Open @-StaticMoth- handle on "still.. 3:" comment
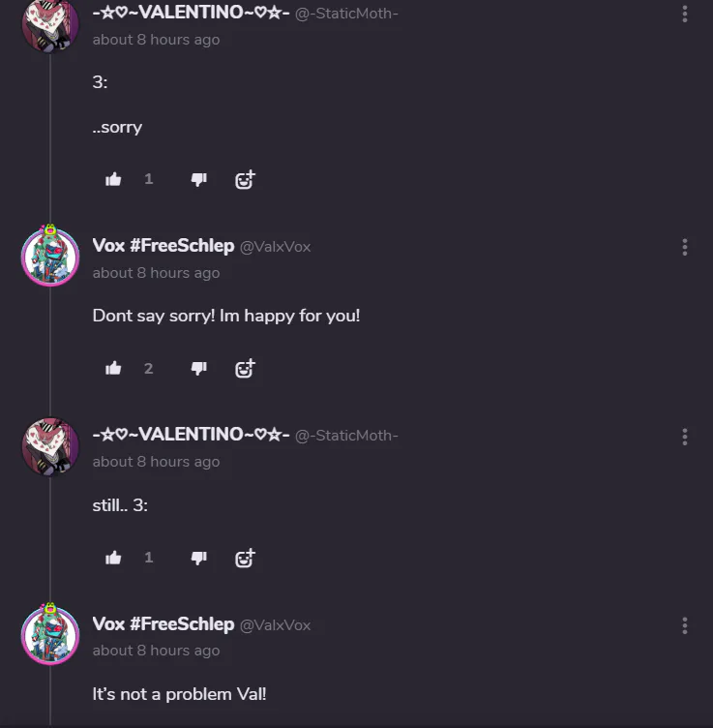 coord(346,436)
